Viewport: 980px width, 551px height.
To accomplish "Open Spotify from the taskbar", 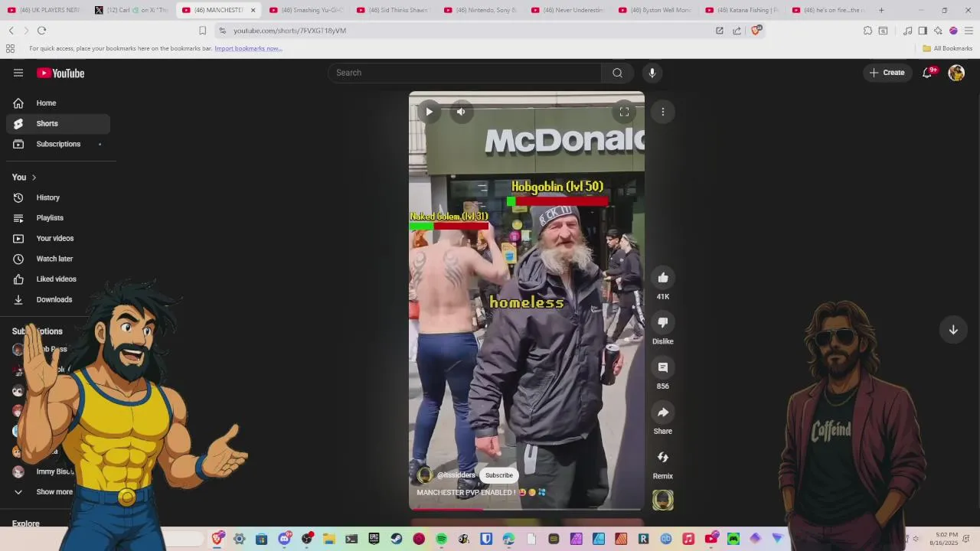I will 441,539.
